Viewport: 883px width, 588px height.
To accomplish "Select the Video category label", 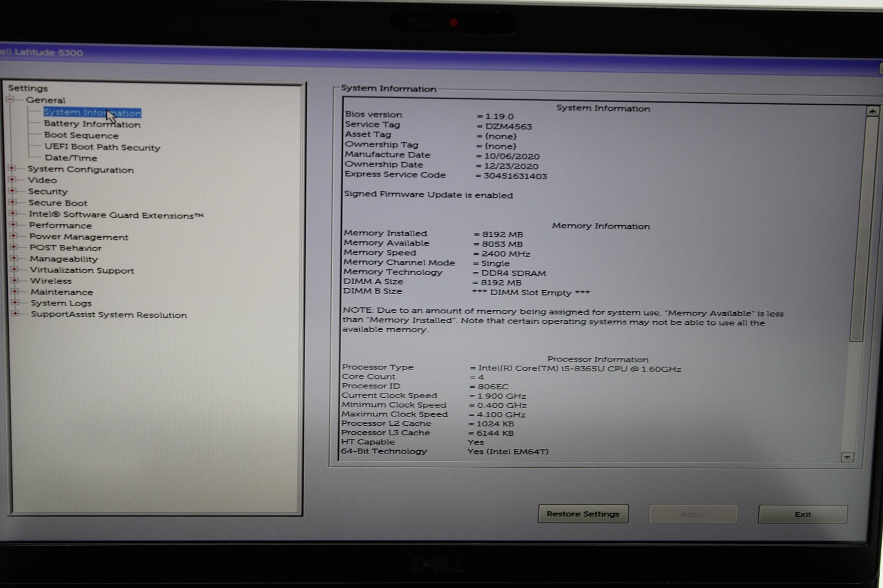I will click(x=42, y=180).
